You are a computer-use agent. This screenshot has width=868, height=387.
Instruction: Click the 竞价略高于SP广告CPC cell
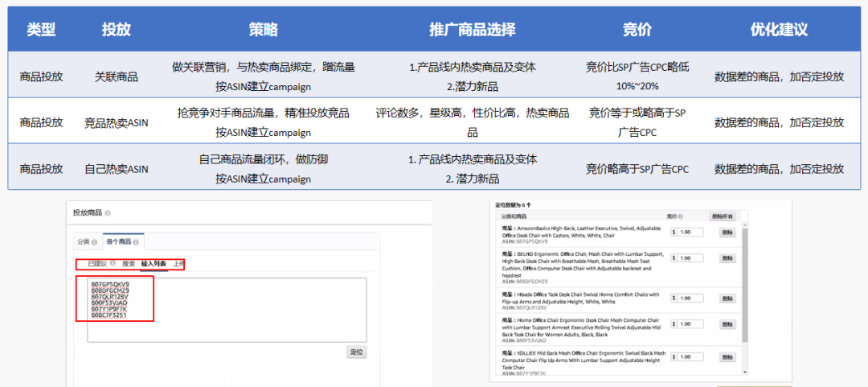[x=637, y=169]
